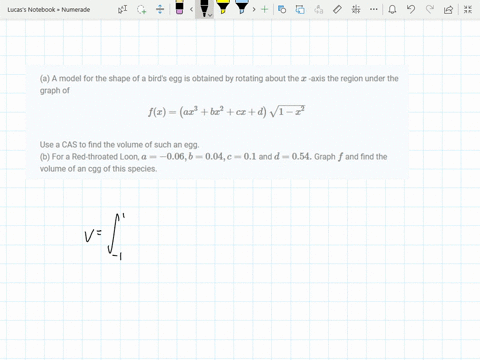
Task: Open the more options ellipsis menu
Action: pyautogui.click(x=374, y=9)
